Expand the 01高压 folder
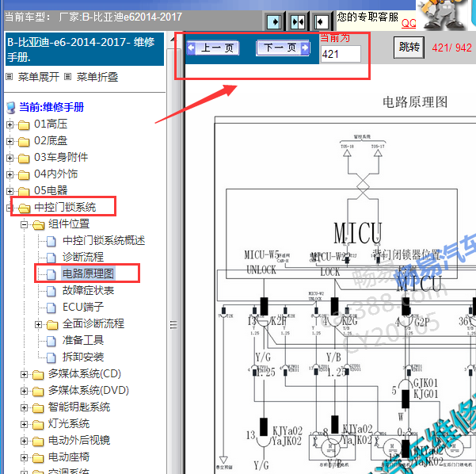Viewport: 476px width, 474px height. 10,125
